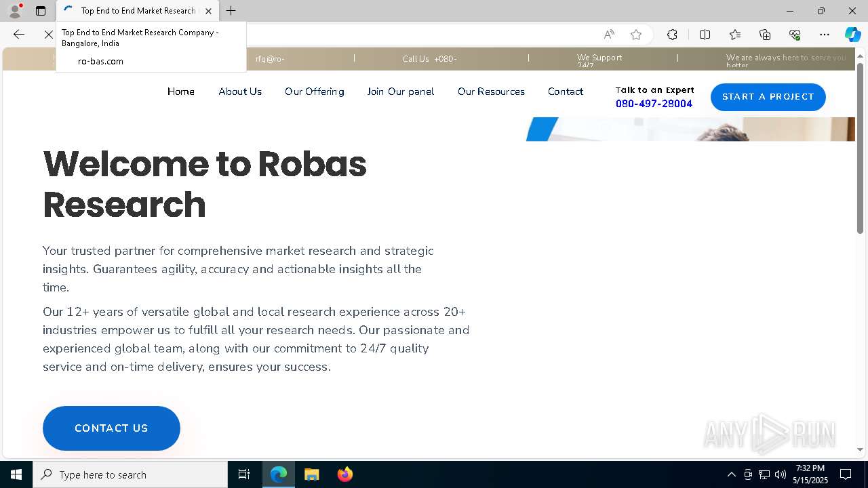868x488 pixels.
Task: Open File Explorer from taskbar
Action: coord(312,474)
